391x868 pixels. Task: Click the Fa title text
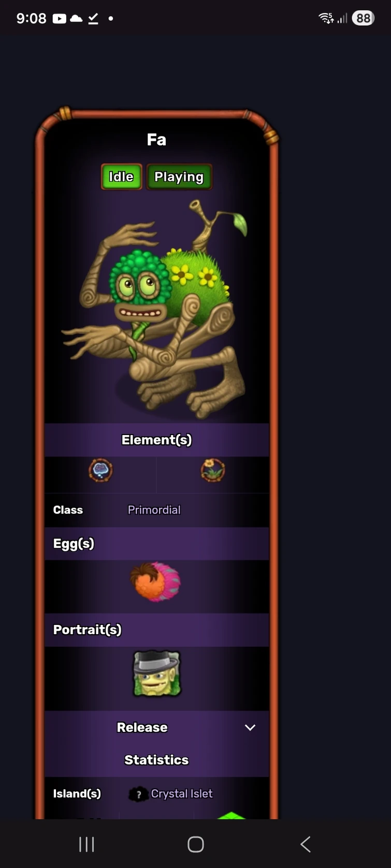click(156, 140)
